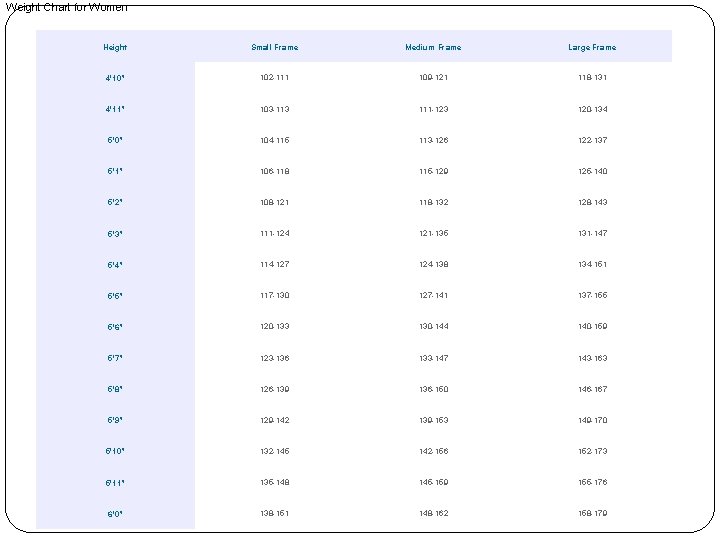The height and width of the screenshot is (540, 720).
Task: Click small frame value 114-127 for 5'4"
Action: (275, 264)
